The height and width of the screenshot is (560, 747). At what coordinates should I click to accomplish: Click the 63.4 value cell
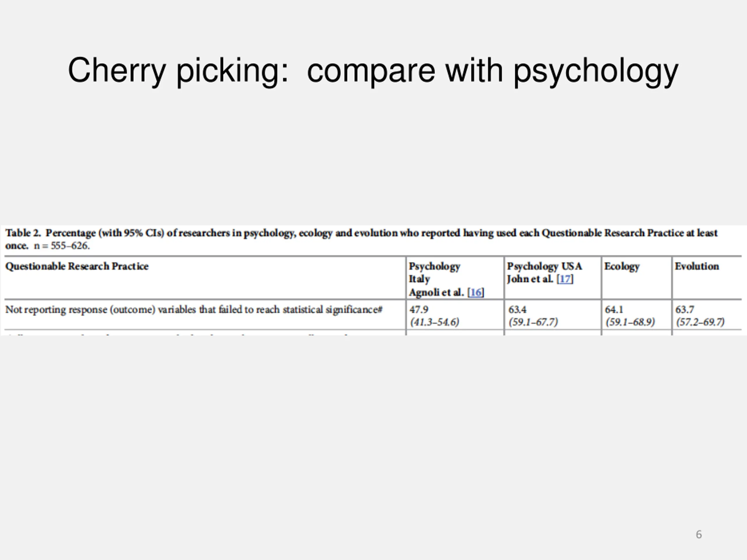point(517,309)
